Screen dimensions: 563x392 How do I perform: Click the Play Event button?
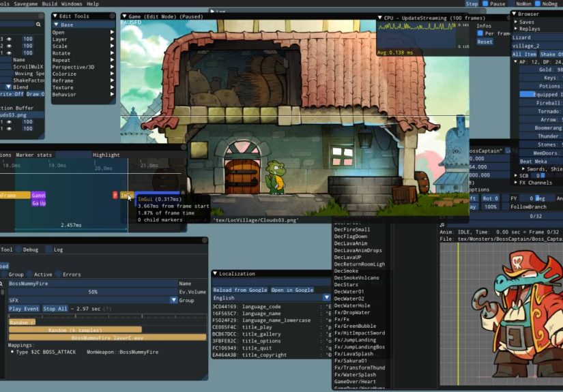24,308
